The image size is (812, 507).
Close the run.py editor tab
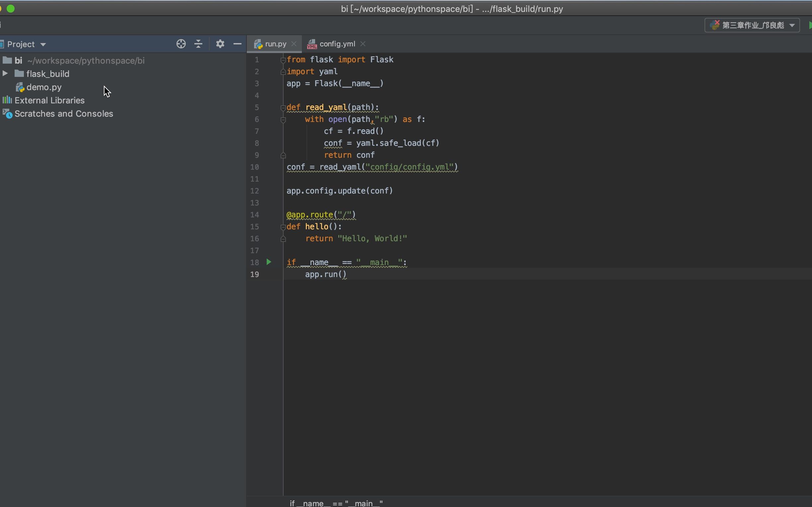294,44
